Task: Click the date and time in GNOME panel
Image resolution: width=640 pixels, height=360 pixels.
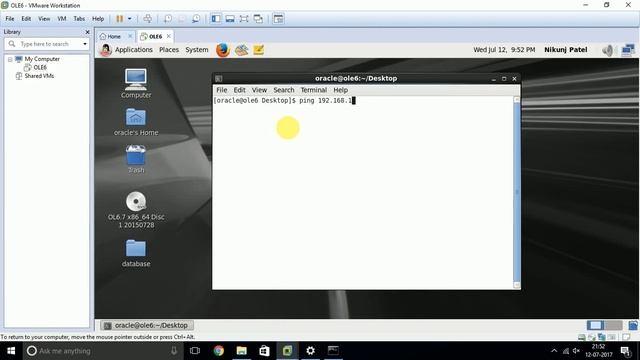Action: [504, 50]
